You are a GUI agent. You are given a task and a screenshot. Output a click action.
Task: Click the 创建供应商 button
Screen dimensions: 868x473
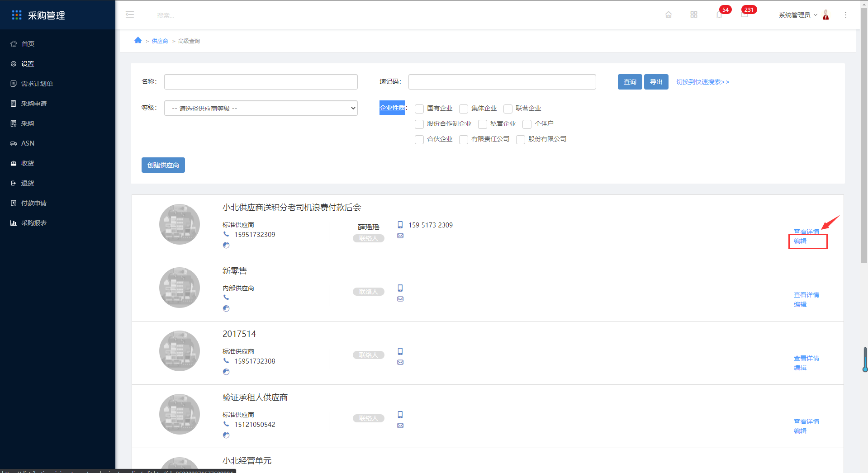(x=163, y=165)
